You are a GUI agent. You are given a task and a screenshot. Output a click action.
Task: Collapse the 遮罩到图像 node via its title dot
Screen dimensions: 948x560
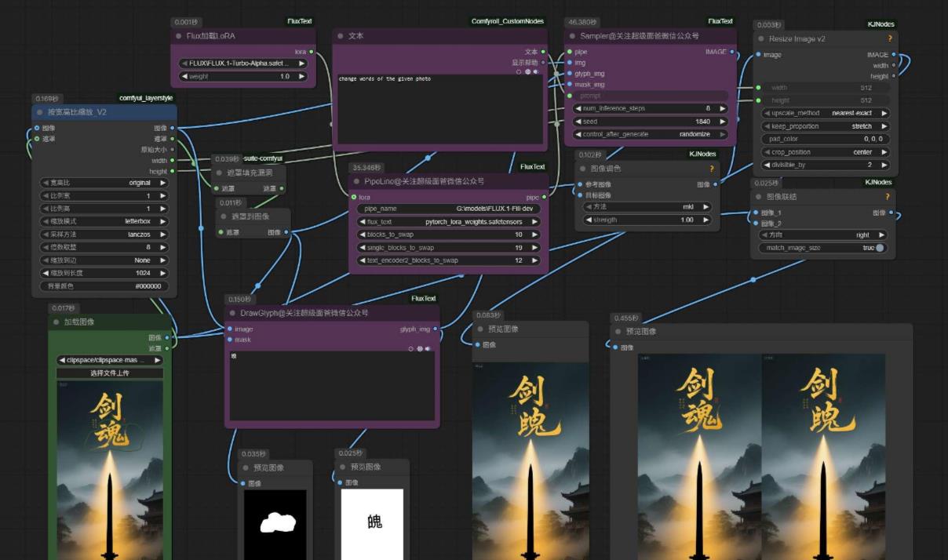[x=225, y=216]
